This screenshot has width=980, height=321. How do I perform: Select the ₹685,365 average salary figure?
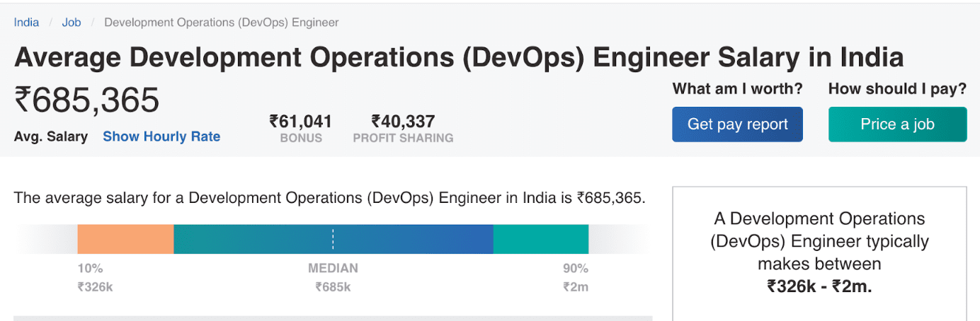(87, 100)
